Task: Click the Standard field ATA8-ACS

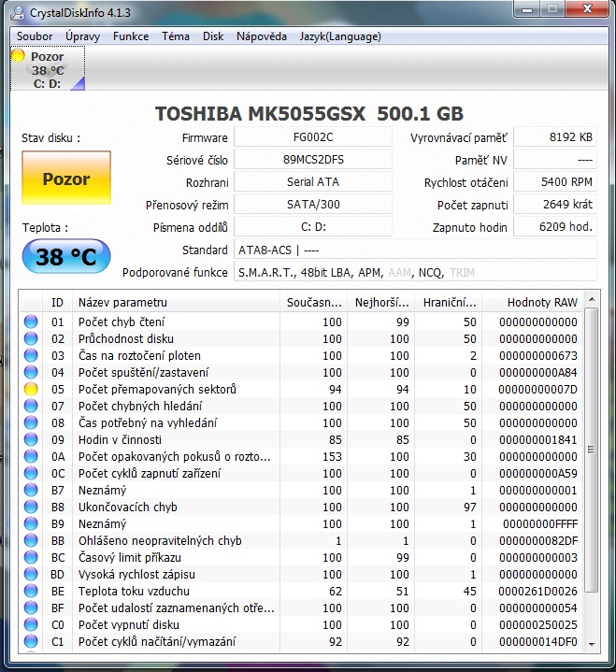Action: 415,250
